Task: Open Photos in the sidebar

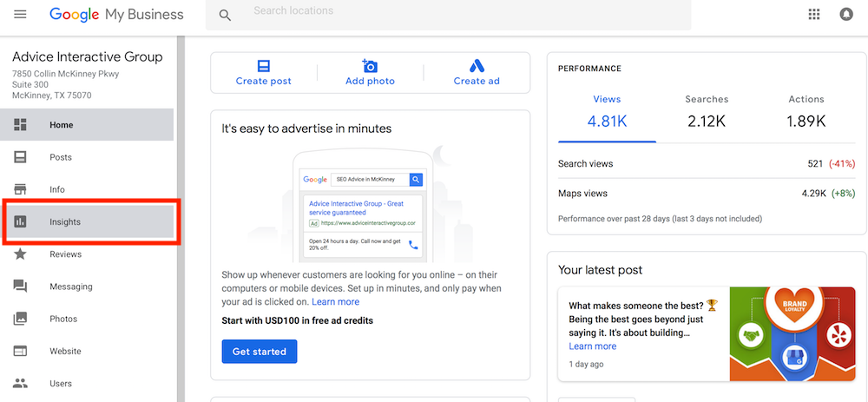Action: (87, 319)
